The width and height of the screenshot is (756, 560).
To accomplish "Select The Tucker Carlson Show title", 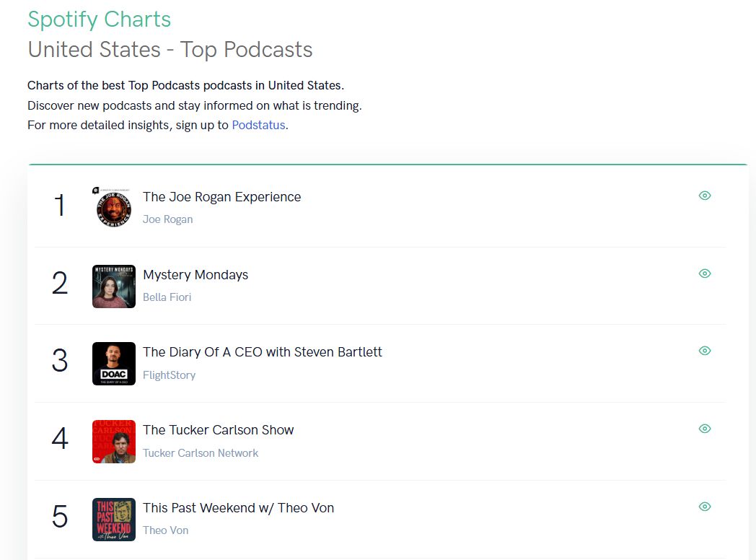I will [219, 430].
